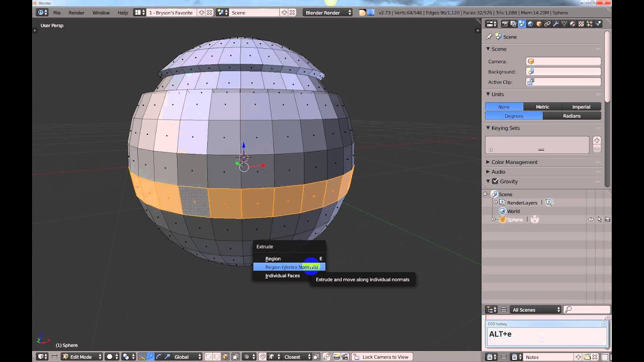The width and height of the screenshot is (644, 362).
Task: Choose Region from the Extrude menu
Action: click(x=289, y=258)
